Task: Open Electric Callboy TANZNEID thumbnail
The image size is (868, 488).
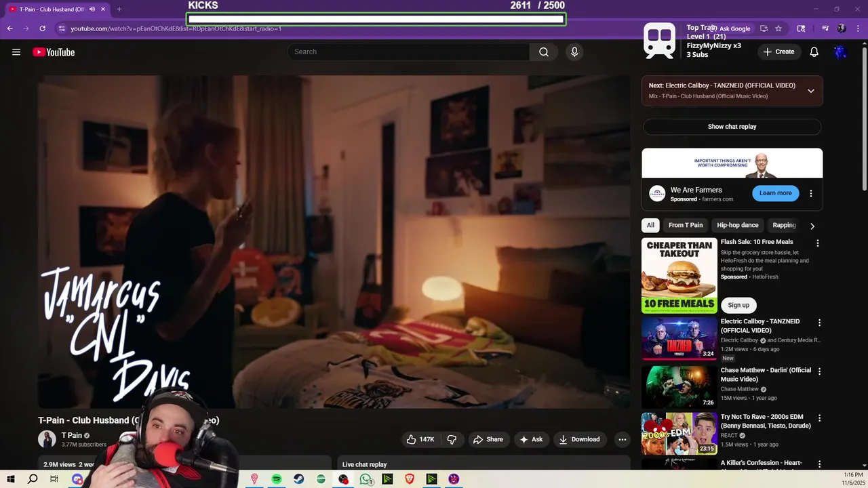Action: pyautogui.click(x=679, y=338)
